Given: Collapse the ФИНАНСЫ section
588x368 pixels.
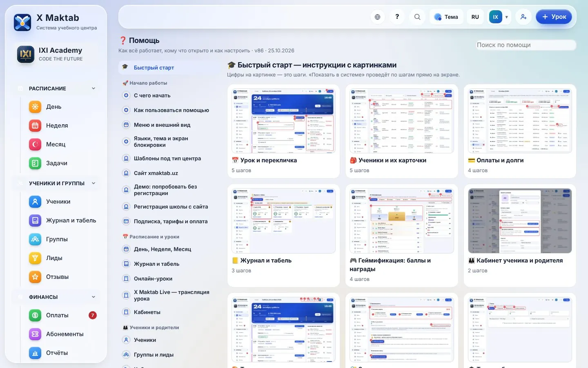Looking at the screenshot, I should pos(57,297).
